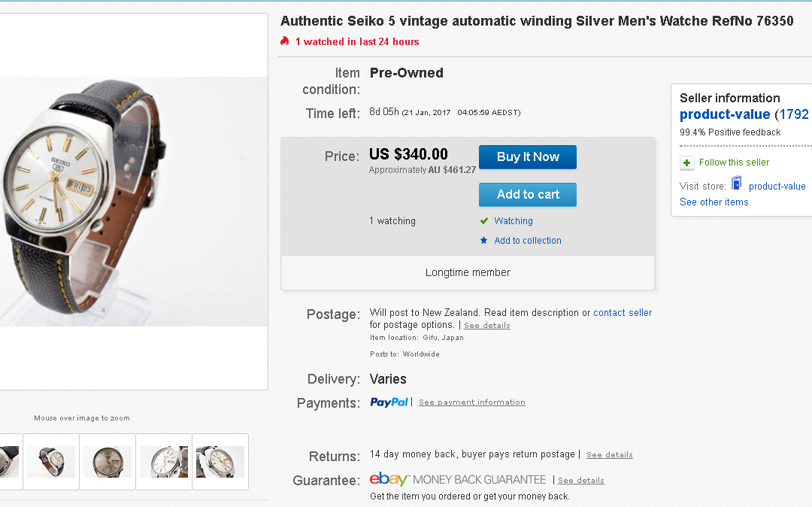Toggle the green Watching checkmark

(x=484, y=221)
